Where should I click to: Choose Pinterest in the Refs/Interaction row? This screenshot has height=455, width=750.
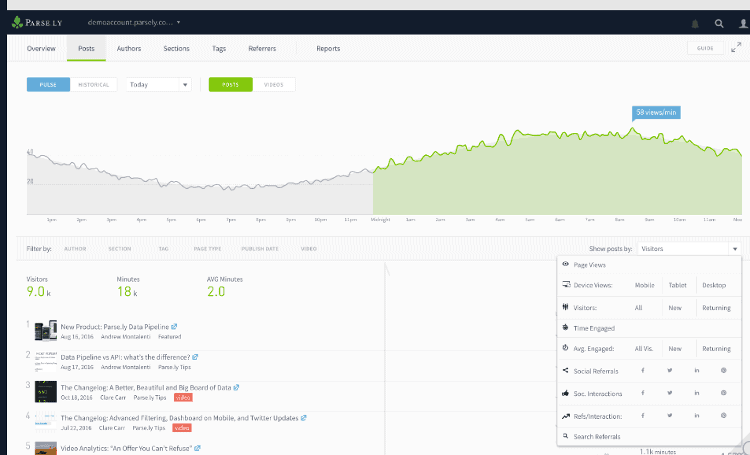[724, 415]
